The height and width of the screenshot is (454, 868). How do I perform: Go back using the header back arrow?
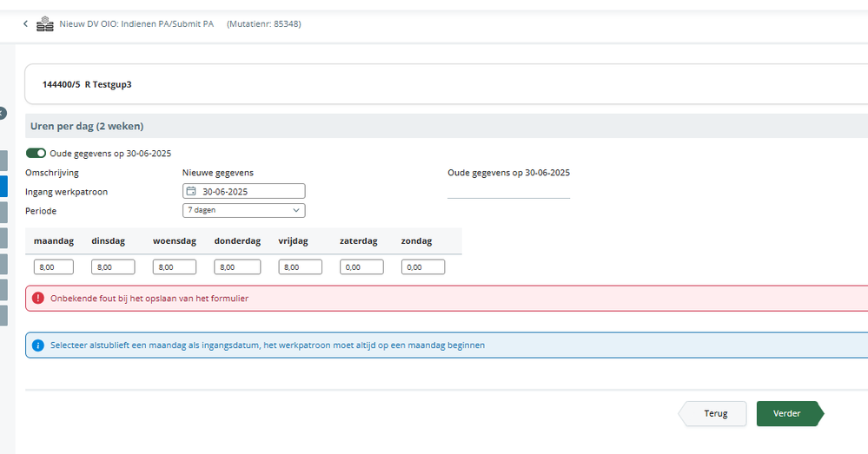point(25,23)
